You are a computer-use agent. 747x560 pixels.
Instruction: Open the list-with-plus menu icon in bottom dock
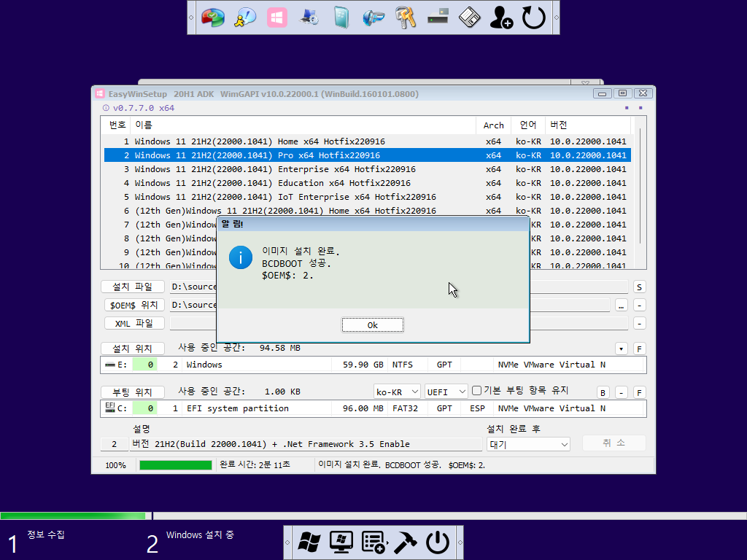pos(373,542)
